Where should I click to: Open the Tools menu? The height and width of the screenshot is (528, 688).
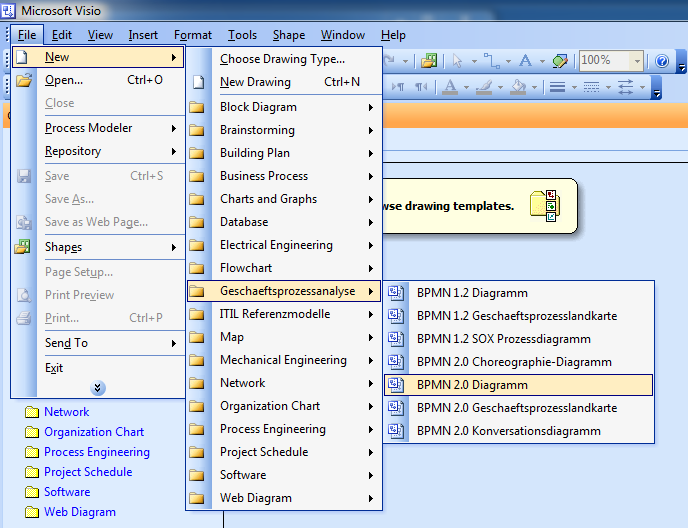click(242, 35)
